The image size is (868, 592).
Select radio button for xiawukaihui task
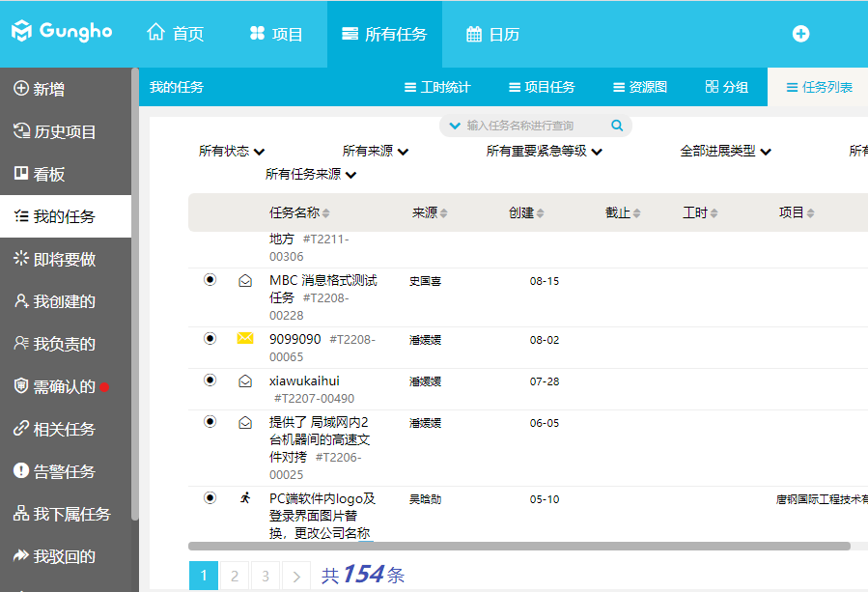[x=210, y=381]
